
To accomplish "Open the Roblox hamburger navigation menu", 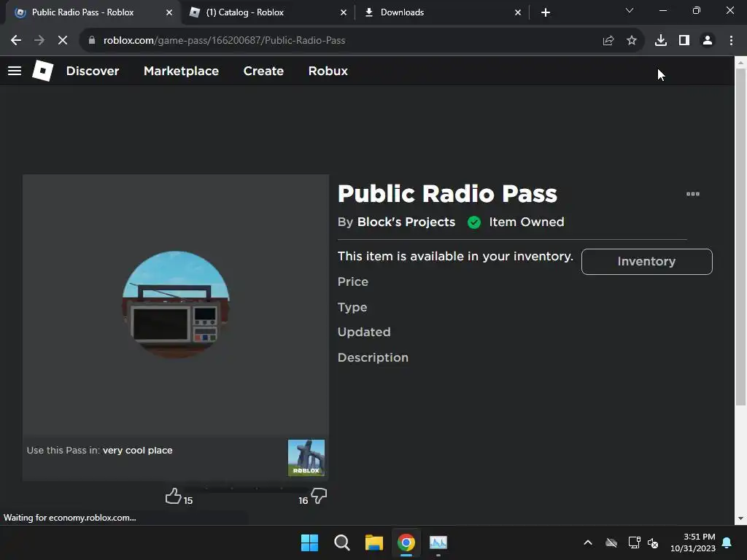I will [15, 71].
